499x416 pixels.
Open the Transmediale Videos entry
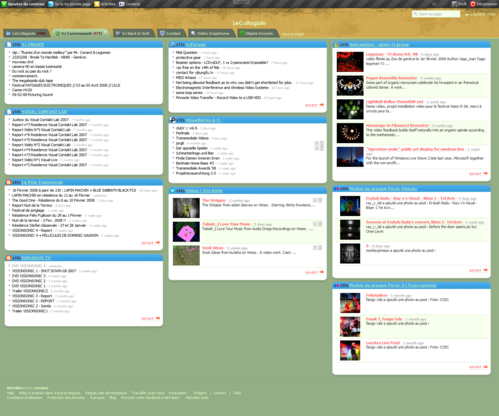[x=192, y=138]
